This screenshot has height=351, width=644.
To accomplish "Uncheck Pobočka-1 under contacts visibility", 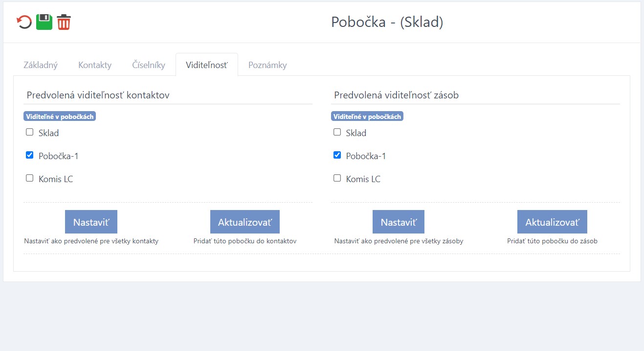I will pyautogui.click(x=30, y=155).
